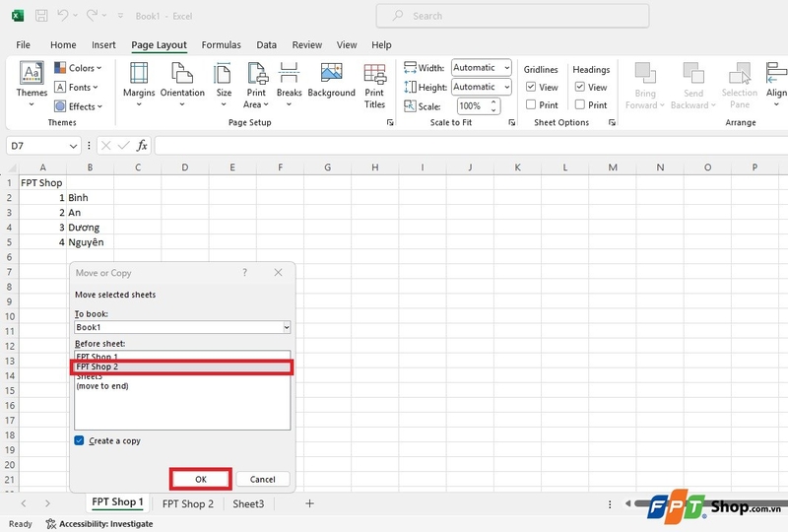Click Select All corner triangle

(x=11, y=167)
